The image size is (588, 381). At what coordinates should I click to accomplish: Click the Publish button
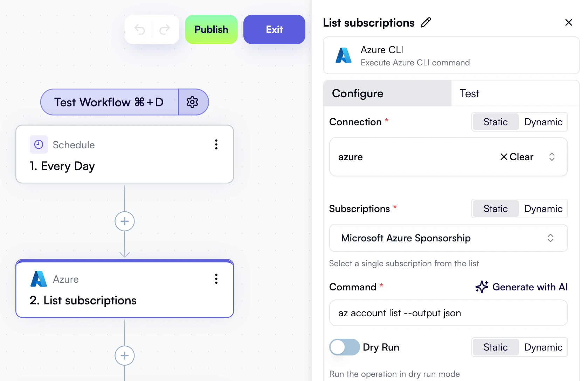pyautogui.click(x=211, y=29)
